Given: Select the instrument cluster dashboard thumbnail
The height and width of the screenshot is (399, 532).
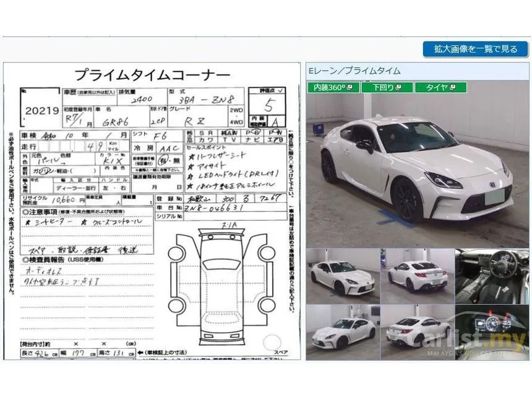Looking at the screenshot, I should pyautogui.click(x=492, y=332).
